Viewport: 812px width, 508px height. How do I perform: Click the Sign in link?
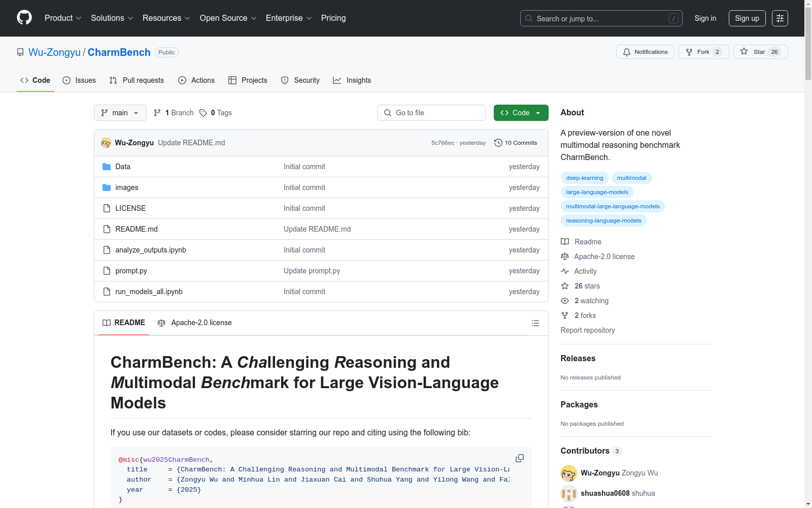pyautogui.click(x=705, y=18)
